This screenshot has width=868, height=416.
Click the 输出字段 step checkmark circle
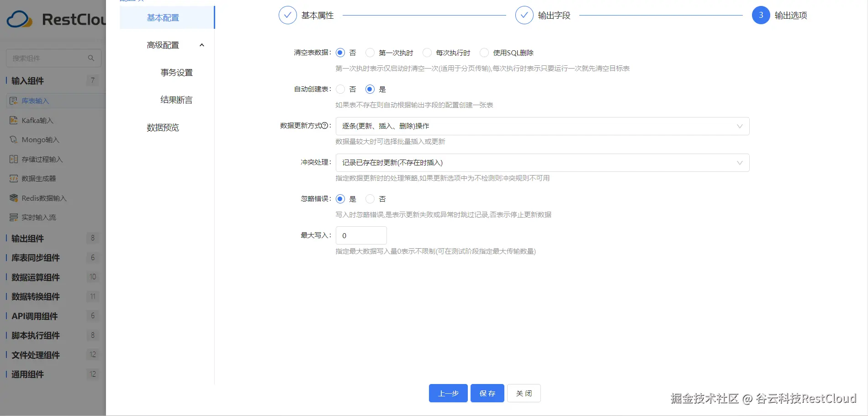pos(524,15)
